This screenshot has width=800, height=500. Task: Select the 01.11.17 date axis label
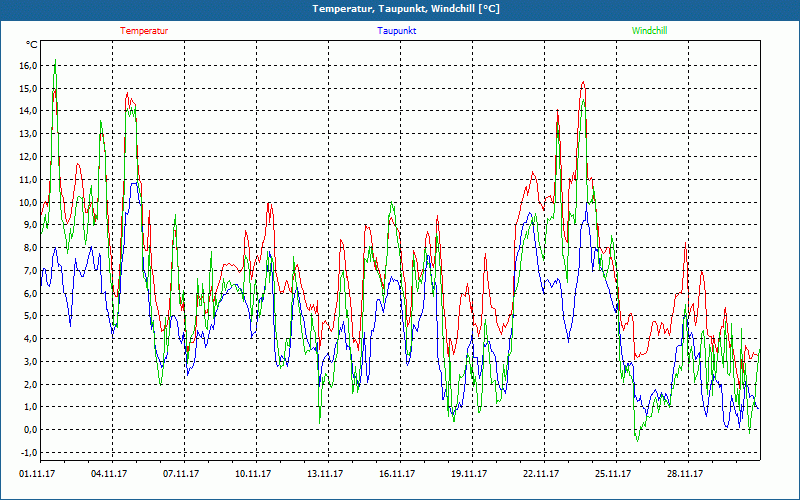(x=37, y=474)
